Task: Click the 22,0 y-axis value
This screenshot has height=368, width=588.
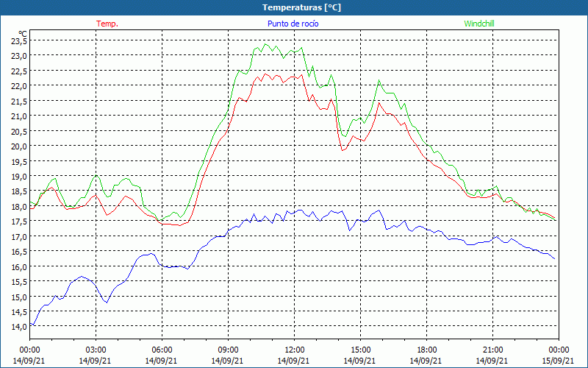Action: tap(19, 85)
